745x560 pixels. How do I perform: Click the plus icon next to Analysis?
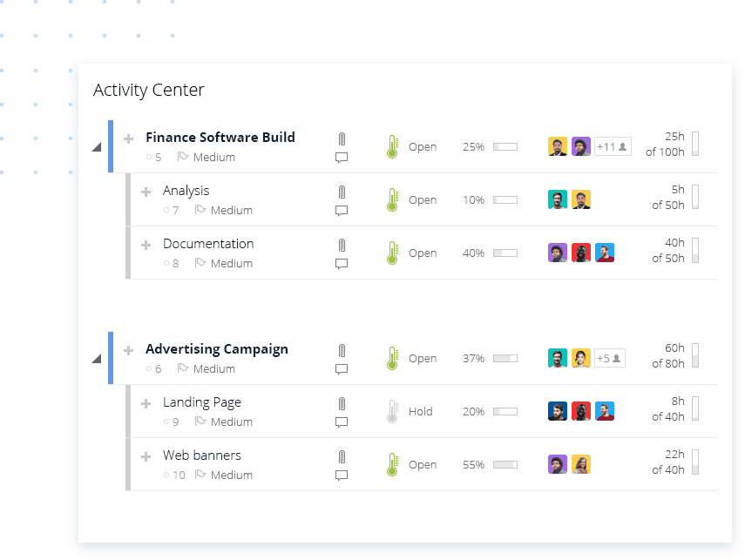146,190
